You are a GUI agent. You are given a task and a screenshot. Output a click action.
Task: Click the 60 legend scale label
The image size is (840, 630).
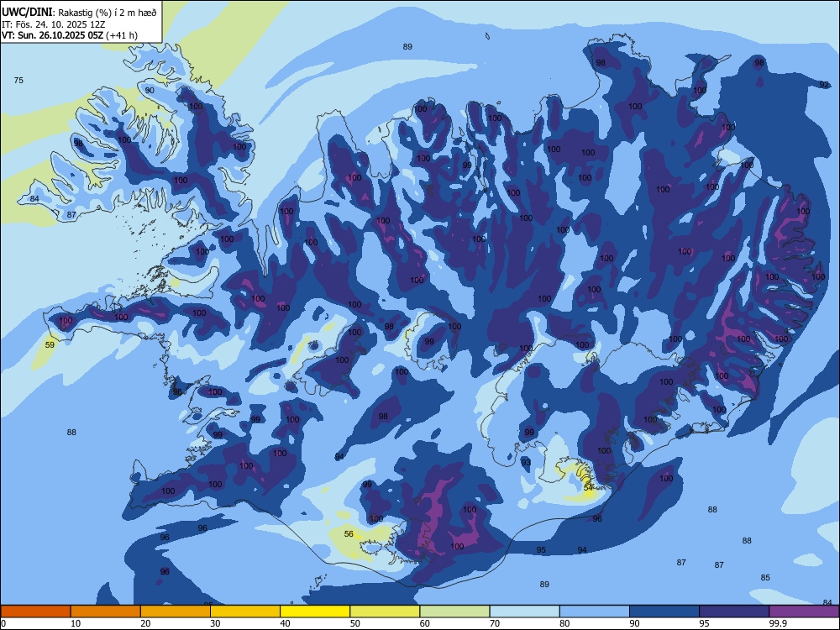[425, 623]
